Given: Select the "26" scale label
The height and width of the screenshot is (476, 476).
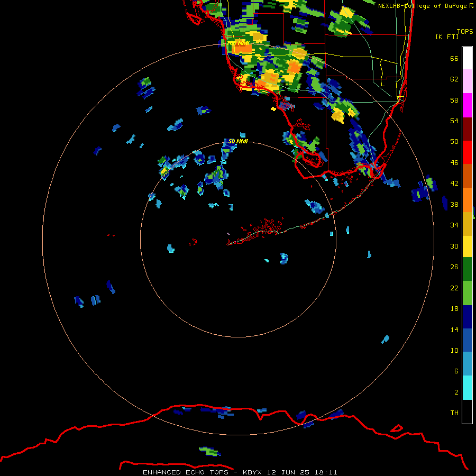Looking at the screenshot, I should 454,267.
